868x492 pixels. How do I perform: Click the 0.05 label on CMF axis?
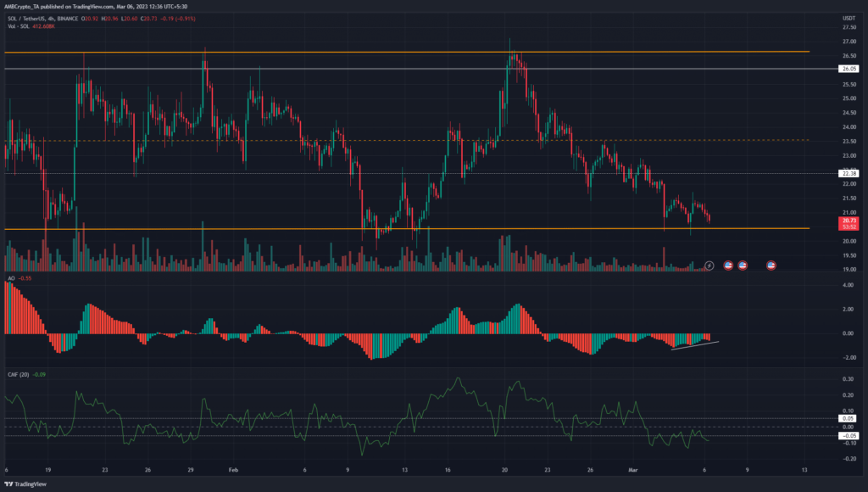click(x=846, y=418)
